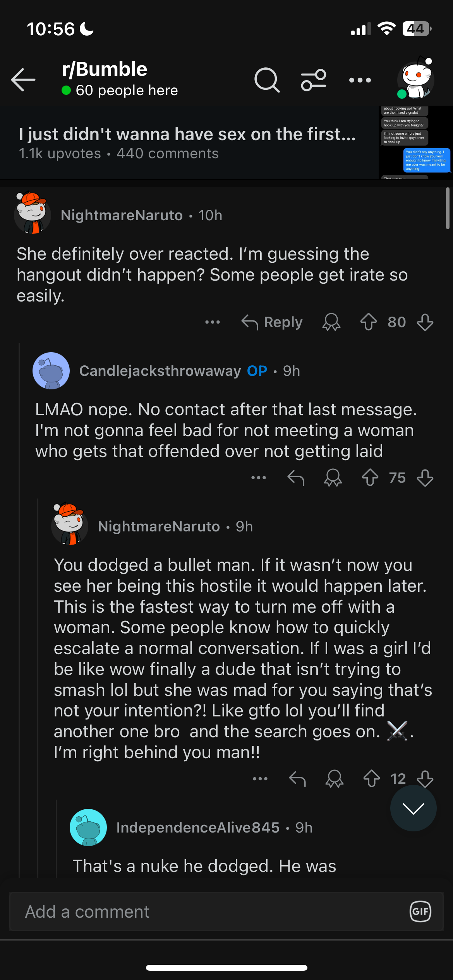The image size is (453, 980).
Task: Tap the Add a comment field
Action: coord(209,911)
